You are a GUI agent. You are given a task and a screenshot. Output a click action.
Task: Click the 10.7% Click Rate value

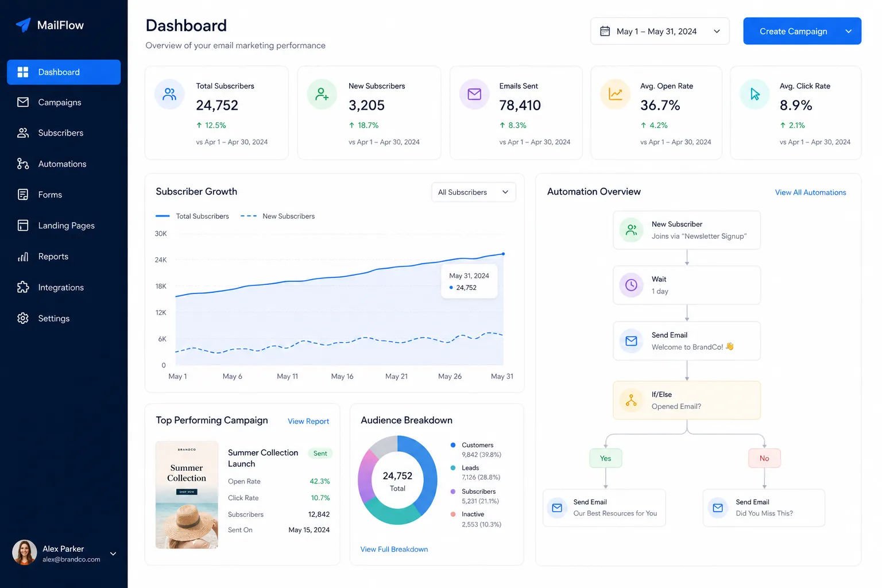click(320, 498)
